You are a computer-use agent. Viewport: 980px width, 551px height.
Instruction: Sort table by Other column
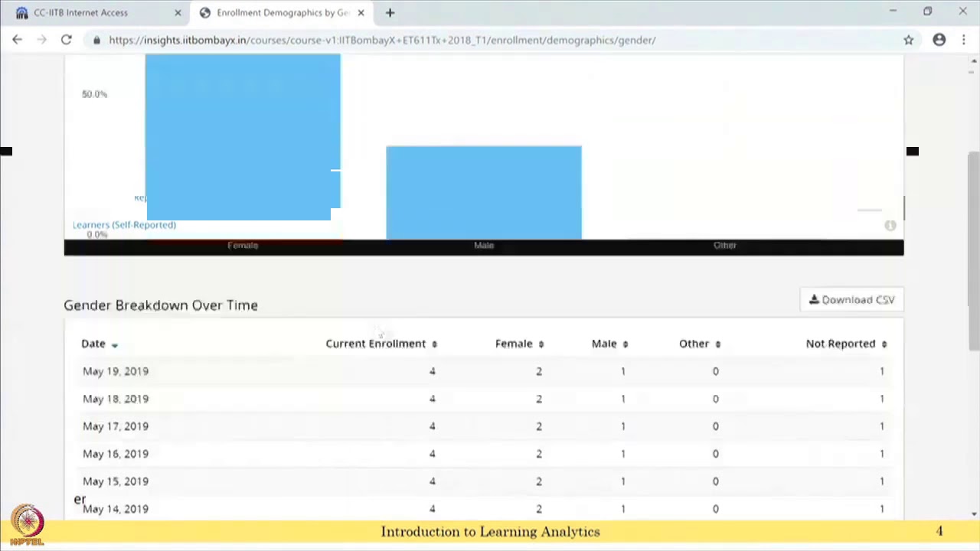(700, 344)
